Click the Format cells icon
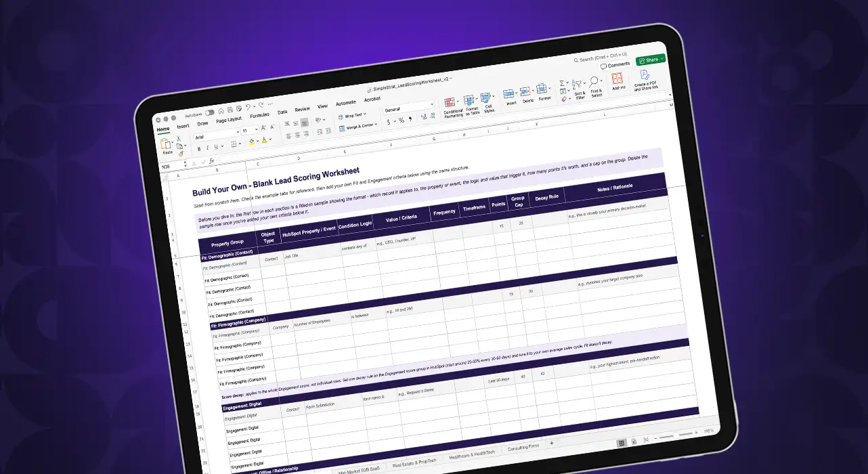 542,88
